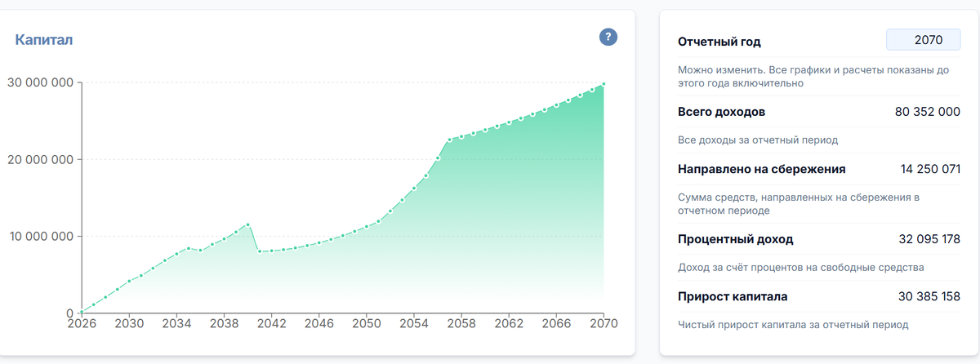Open the help icon on Капитал chart
Image resolution: width=980 pixels, height=364 pixels.
[608, 38]
